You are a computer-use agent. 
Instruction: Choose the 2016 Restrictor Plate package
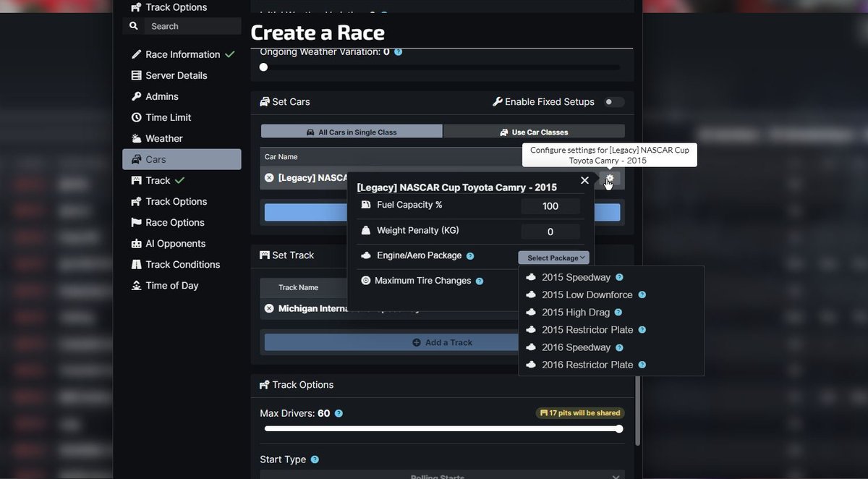coord(587,365)
